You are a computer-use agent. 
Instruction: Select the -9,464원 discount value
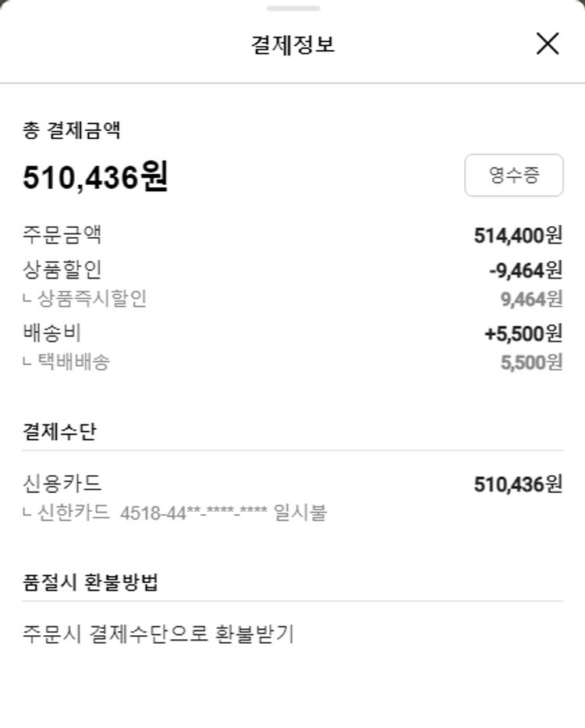click(x=525, y=271)
